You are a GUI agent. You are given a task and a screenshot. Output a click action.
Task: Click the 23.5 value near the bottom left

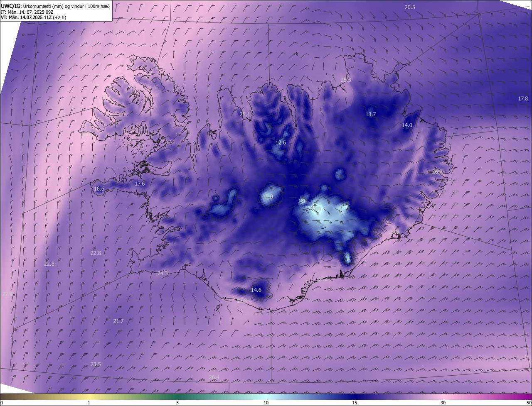pyautogui.click(x=96, y=364)
